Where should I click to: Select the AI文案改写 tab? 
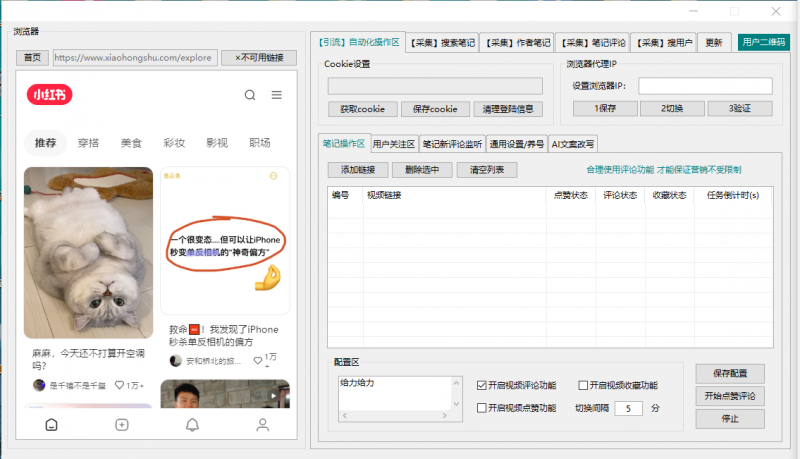573,144
